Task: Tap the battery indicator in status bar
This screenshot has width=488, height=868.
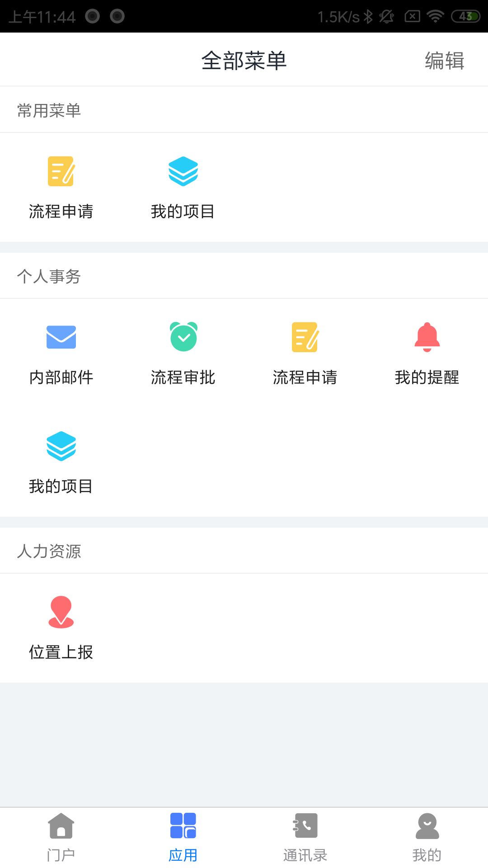Action: (465, 17)
